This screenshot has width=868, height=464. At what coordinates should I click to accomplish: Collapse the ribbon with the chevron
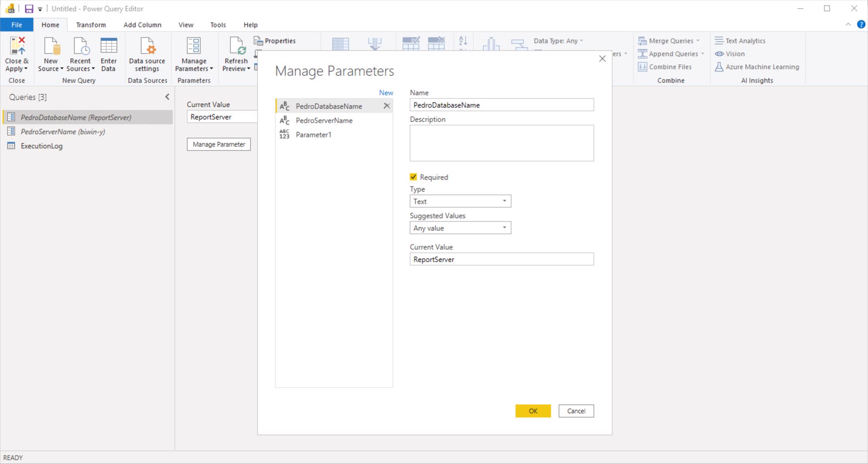[848, 24]
